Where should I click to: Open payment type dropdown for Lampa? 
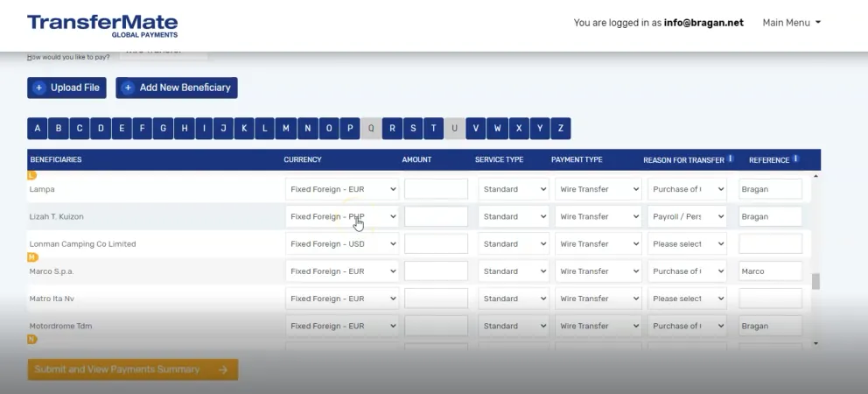598,189
